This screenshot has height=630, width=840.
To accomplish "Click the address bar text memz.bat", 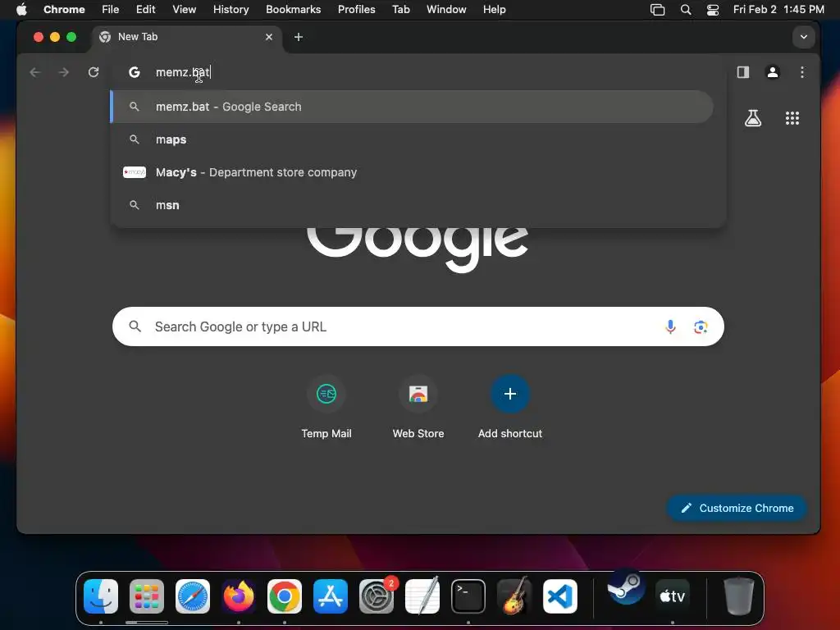I will tap(183, 72).
